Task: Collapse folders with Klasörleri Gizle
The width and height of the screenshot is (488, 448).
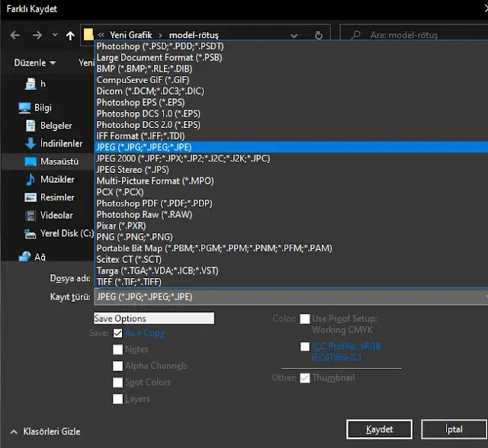Action: tap(46, 431)
